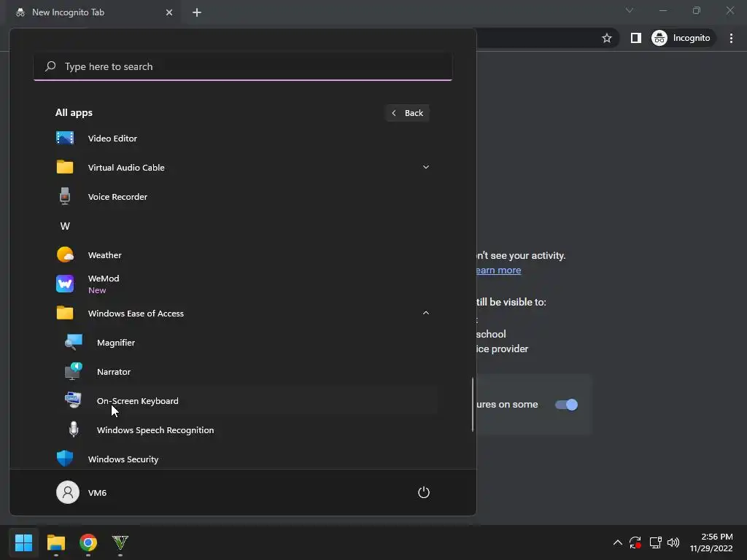The image size is (747, 560).
Task: Open Chrome side panel icon
Action: pos(635,38)
